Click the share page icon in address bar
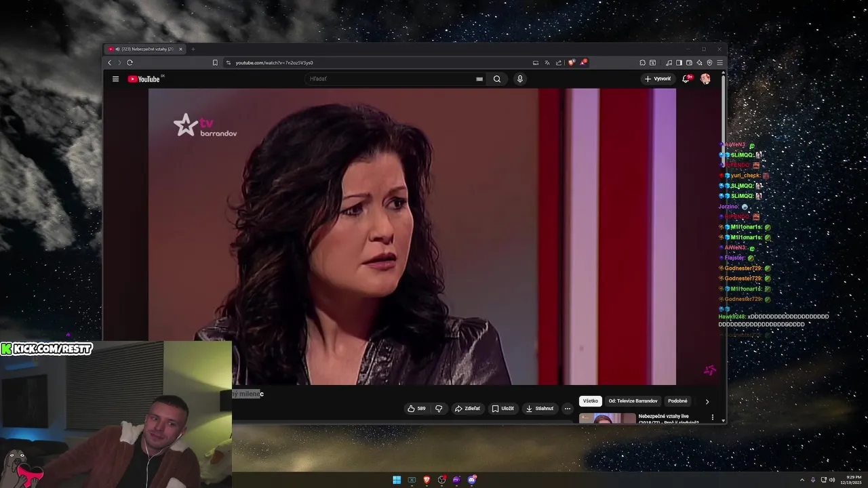Viewport: 868px width, 488px height. click(559, 62)
